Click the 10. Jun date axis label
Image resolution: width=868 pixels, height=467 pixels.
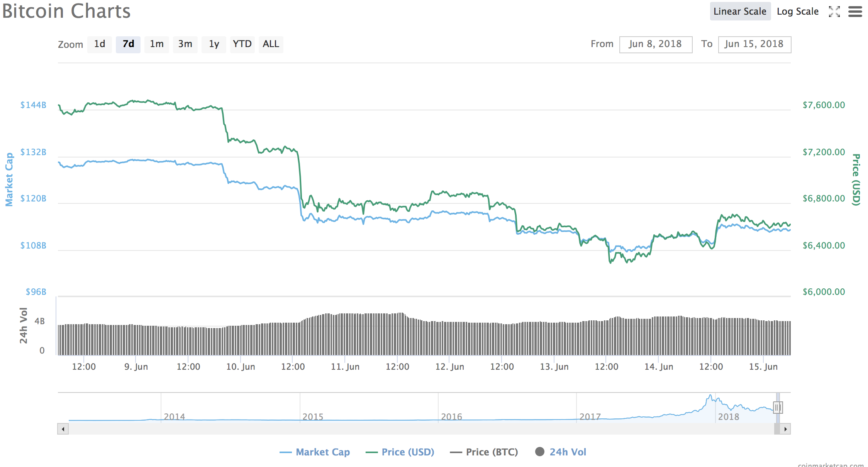click(241, 367)
